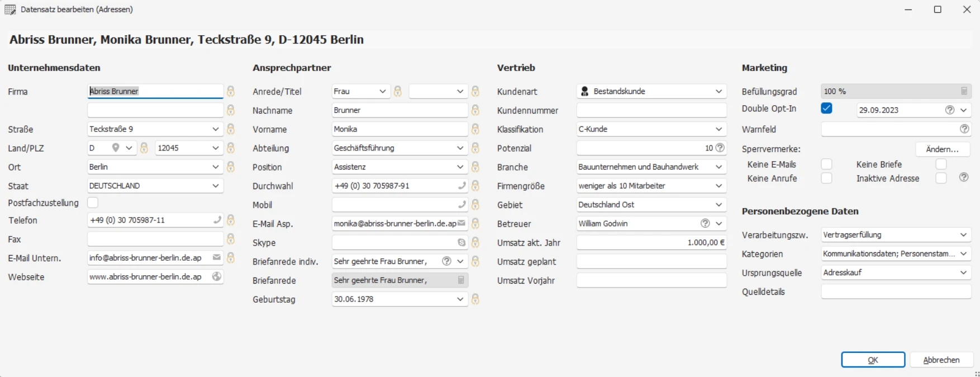Click the lock icon beside Firma field
The image size is (980, 377).
click(x=231, y=91)
